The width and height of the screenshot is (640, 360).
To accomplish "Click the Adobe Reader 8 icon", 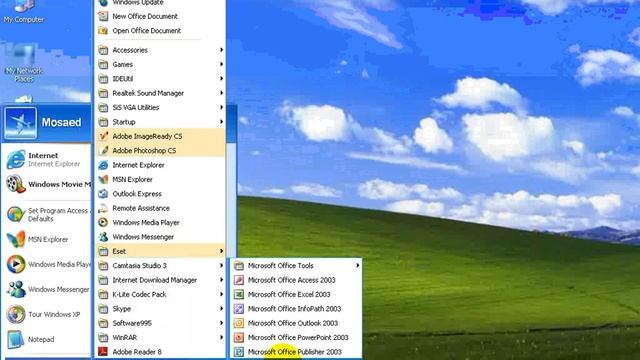I will pyautogui.click(x=103, y=351).
